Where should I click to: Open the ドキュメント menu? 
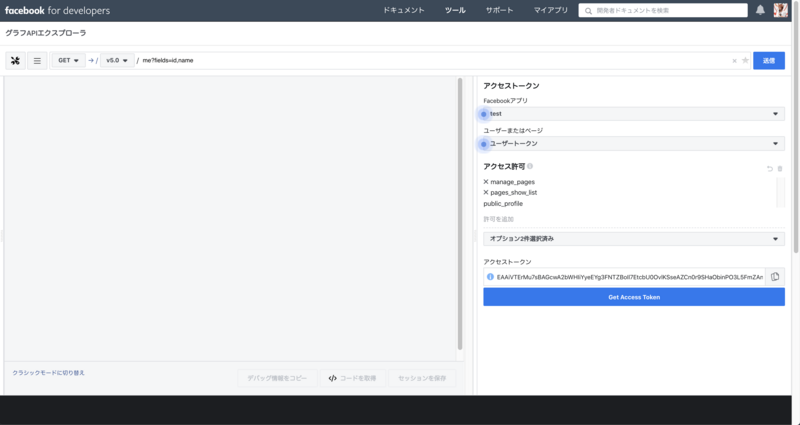pyautogui.click(x=404, y=10)
